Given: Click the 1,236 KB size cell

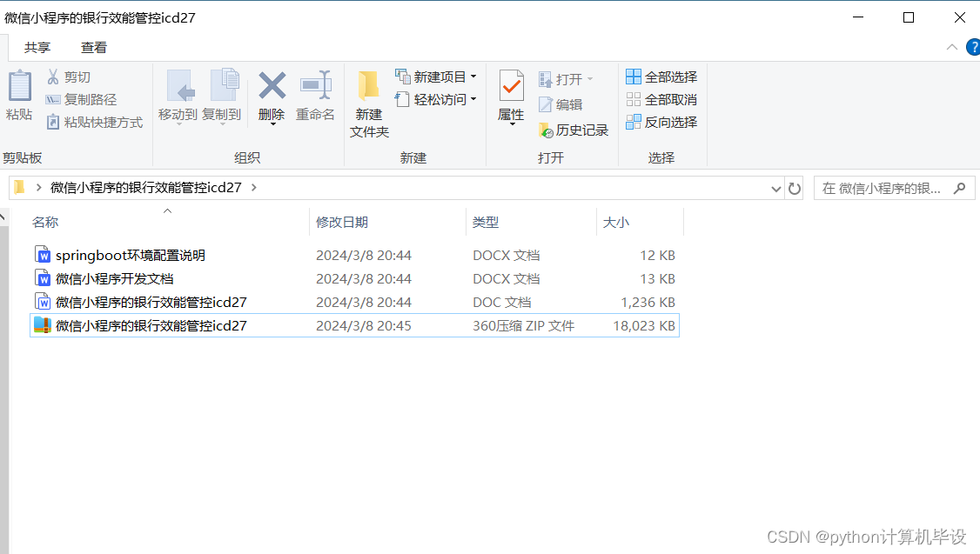Looking at the screenshot, I should tap(648, 303).
